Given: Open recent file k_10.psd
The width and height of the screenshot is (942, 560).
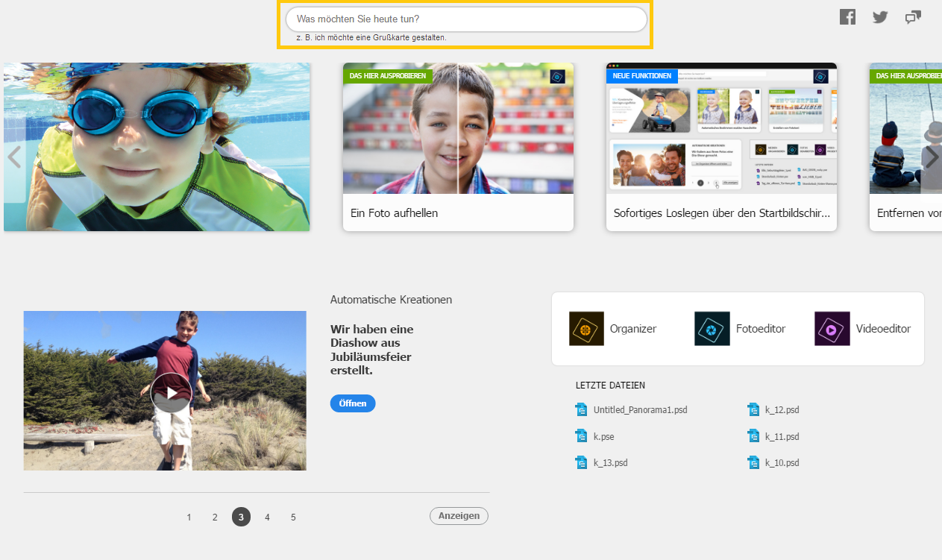Looking at the screenshot, I should coord(782,463).
